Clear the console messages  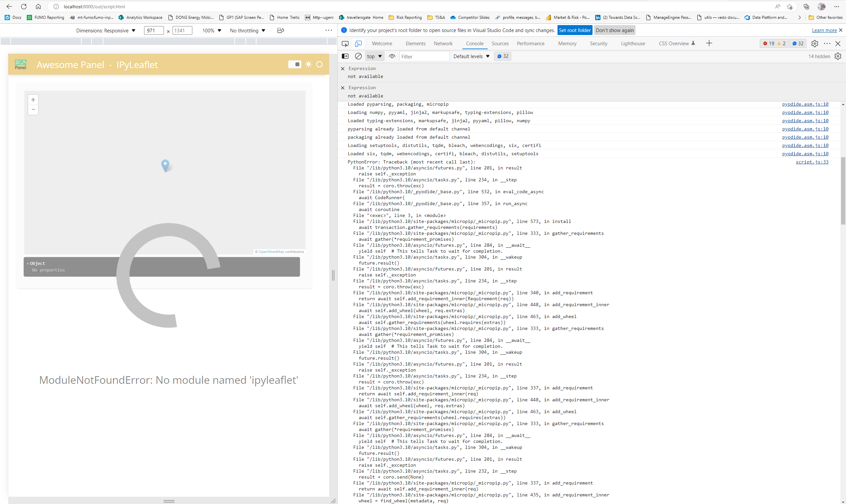point(358,56)
